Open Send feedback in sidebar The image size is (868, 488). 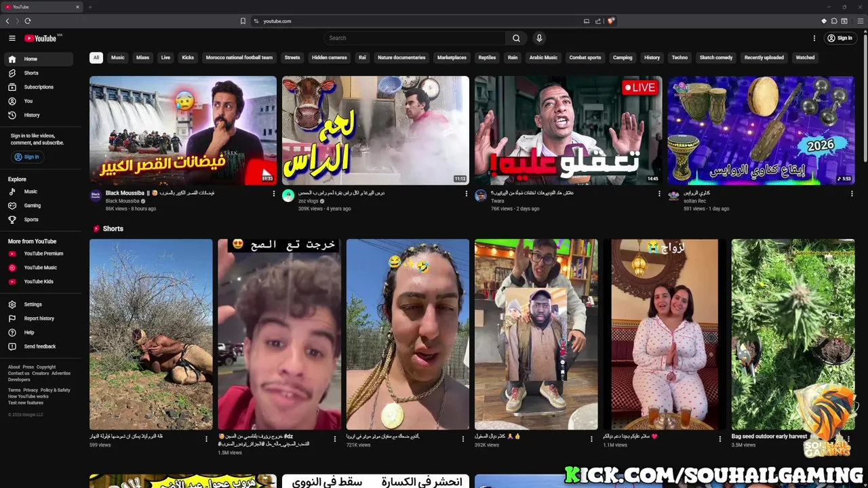38,346
